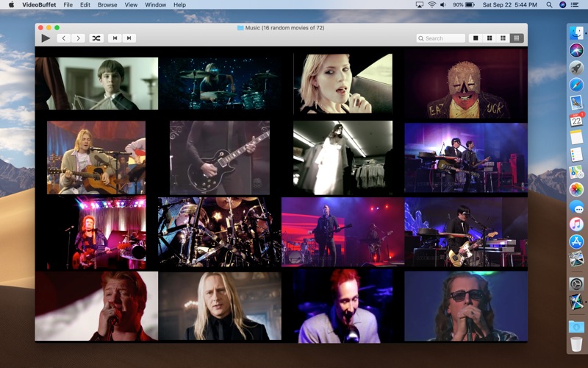Open the Apple menu

coord(11,4)
